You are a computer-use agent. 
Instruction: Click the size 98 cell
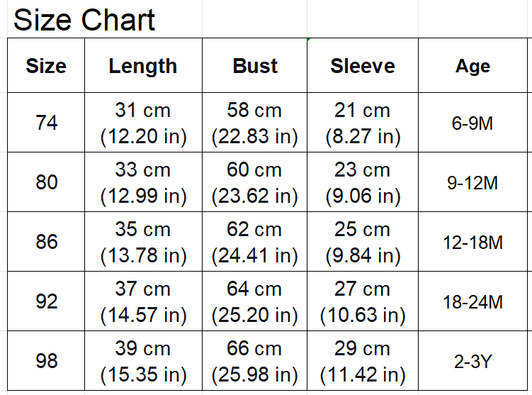click(x=46, y=361)
